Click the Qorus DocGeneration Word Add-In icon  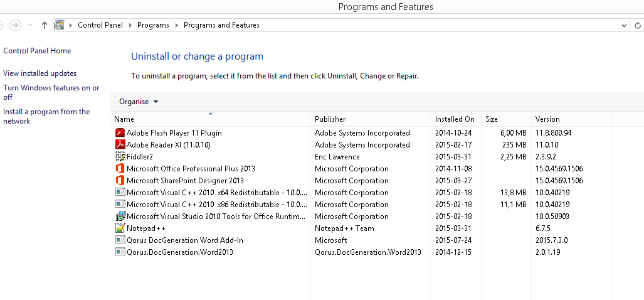(x=120, y=240)
